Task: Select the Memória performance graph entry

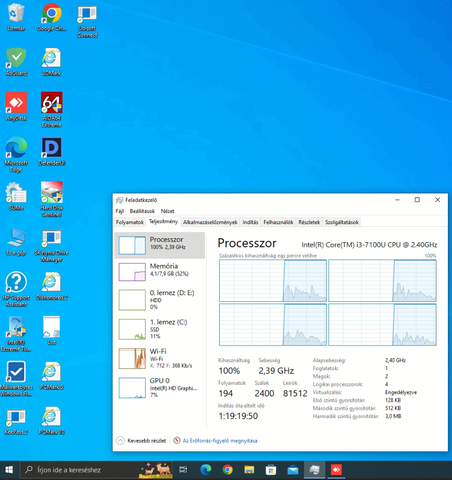Action: tap(160, 271)
